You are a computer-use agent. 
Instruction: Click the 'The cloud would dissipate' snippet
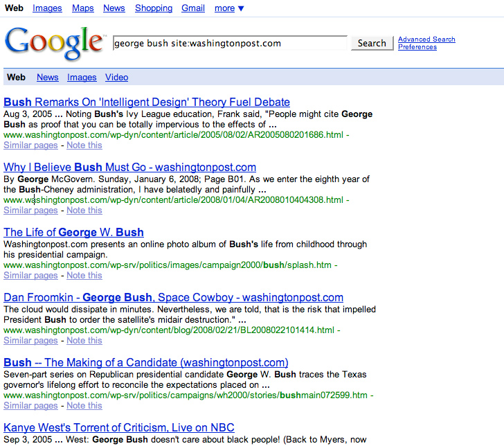[190, 314]
